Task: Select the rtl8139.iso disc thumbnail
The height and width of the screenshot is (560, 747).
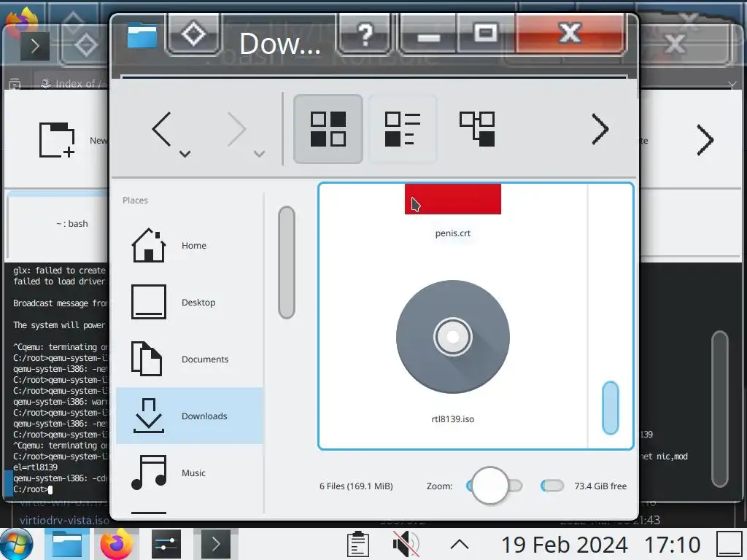Action: tap(452, 337)
